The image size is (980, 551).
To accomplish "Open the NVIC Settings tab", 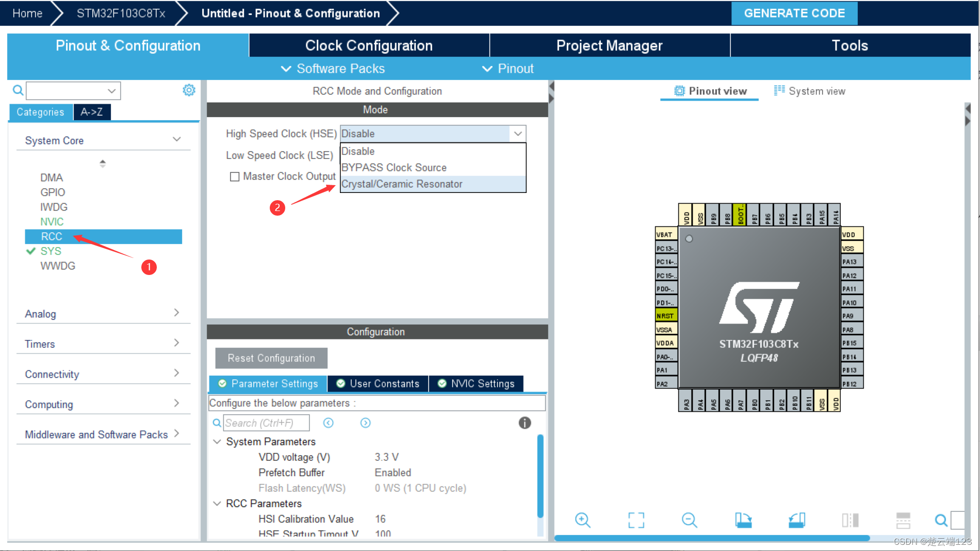I will (476, 383).
